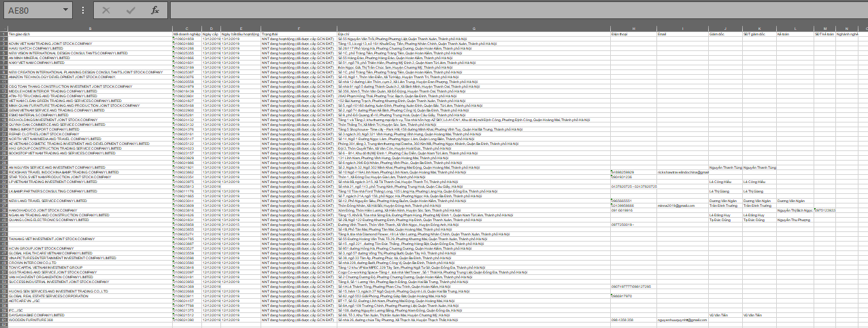Select 'Nguyễn Thanh Tùng' in the Giám đốc column
Screen dimensions: 868x328
click(725, 168)
